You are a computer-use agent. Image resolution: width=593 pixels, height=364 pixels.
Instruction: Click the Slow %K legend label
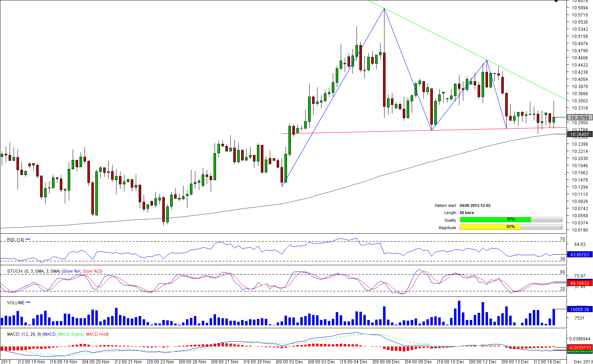point(72,271)
